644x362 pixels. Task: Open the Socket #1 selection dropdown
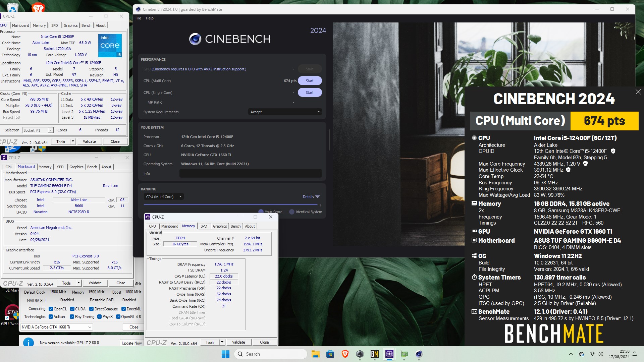38,130
